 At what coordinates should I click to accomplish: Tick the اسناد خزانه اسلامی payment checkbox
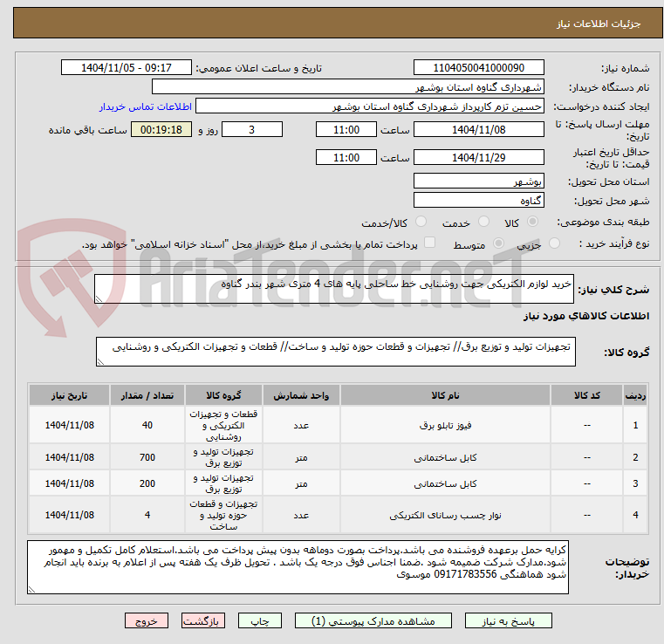[429, 243]
